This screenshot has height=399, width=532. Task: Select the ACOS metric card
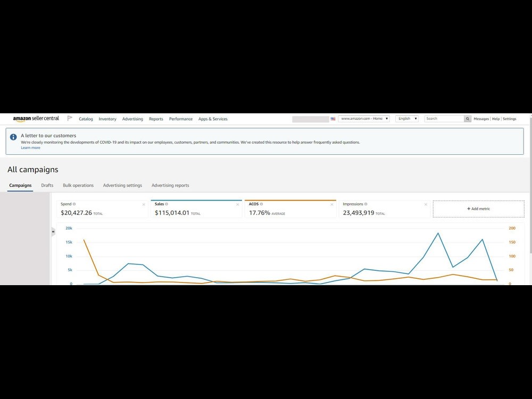pyautogui.click(x=290, y=209)
